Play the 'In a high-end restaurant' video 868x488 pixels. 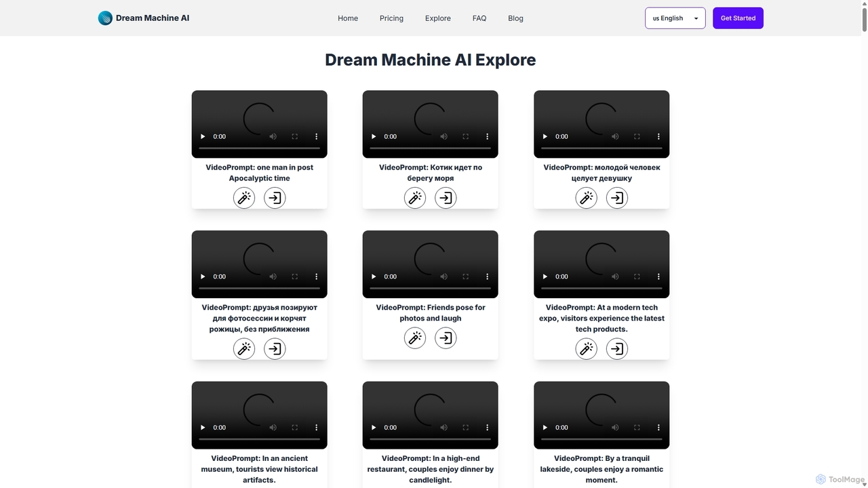tap(374, 428)
